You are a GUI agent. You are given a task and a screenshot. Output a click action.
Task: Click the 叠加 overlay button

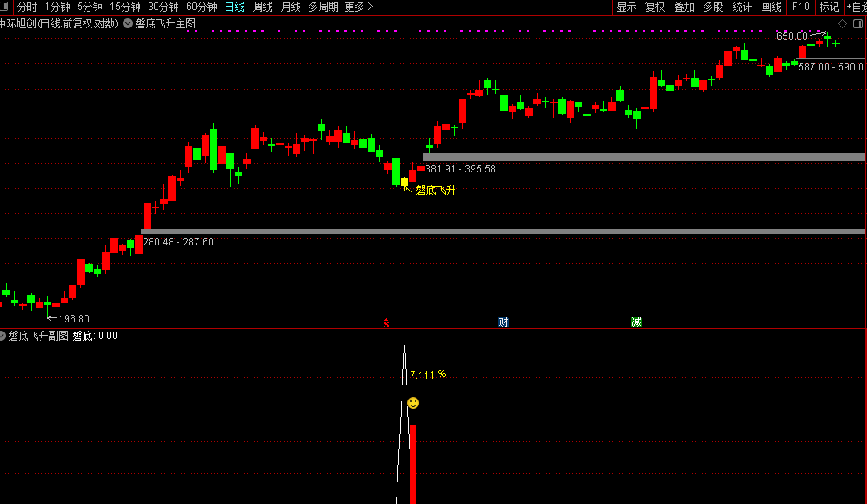(x=684, y=7)
